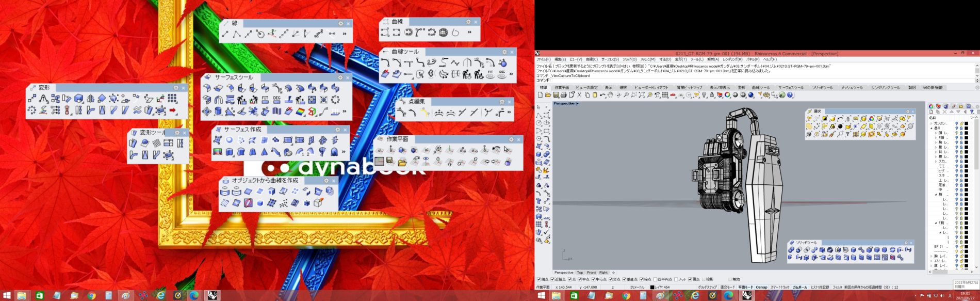The image size is (980, 301).
Task: Click the blue Help question mark icon
Action: (790, 95)
